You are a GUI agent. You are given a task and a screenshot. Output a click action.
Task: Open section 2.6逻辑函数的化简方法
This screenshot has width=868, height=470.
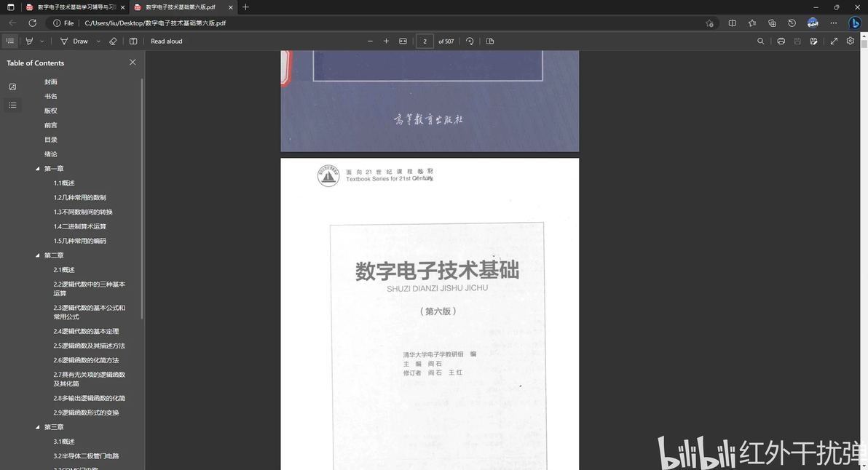[87, 360]
